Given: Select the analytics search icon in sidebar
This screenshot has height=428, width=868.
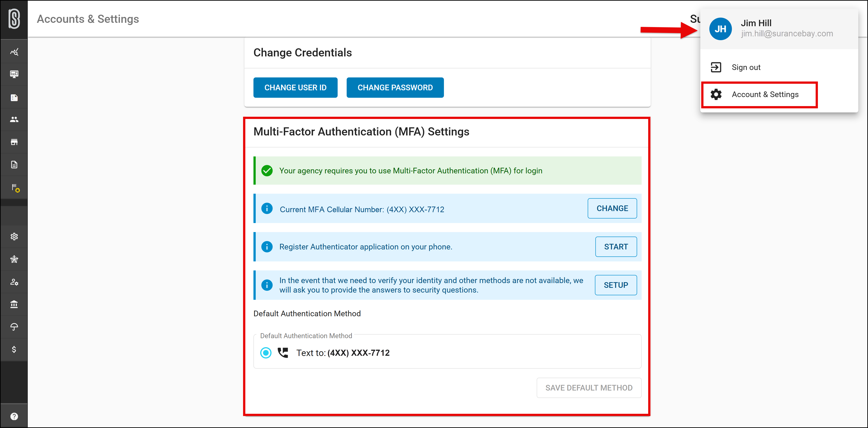Looking at the screenshot, I should (14, 51).
